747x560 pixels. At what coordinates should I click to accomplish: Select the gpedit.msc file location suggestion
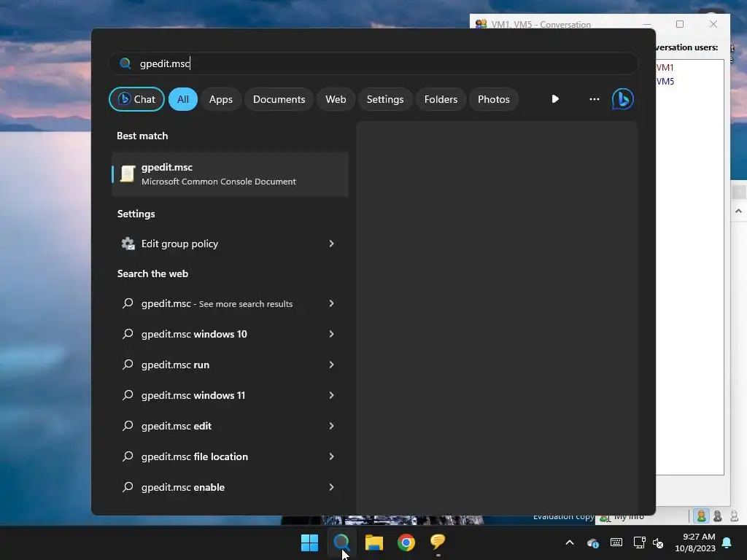[230, 456]
